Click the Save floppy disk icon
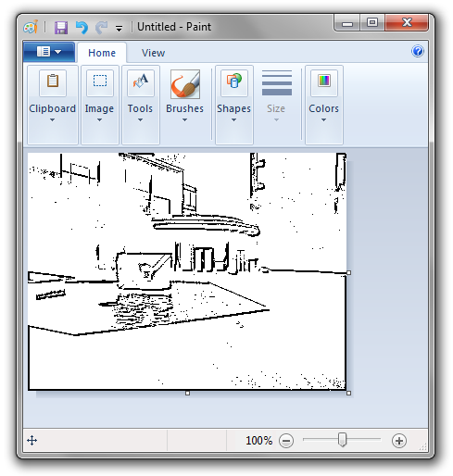453x476 pixels. (x=61, y=28)
